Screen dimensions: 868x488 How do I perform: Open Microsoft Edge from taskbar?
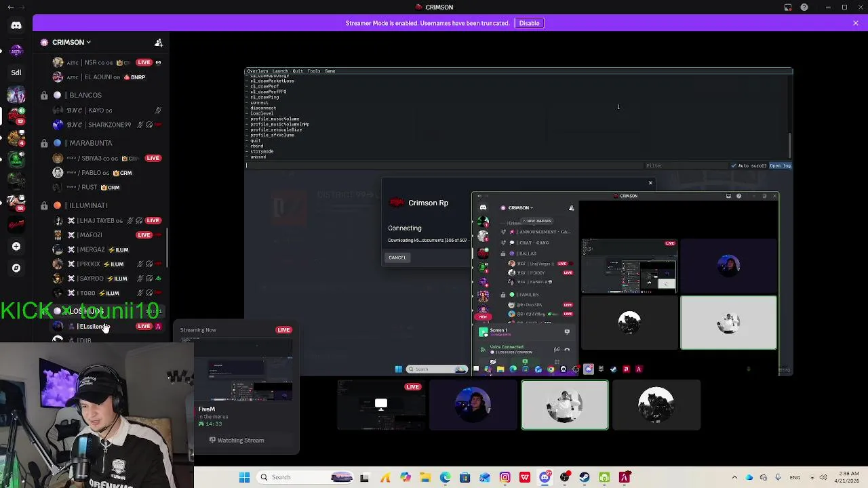coord(445,477)
